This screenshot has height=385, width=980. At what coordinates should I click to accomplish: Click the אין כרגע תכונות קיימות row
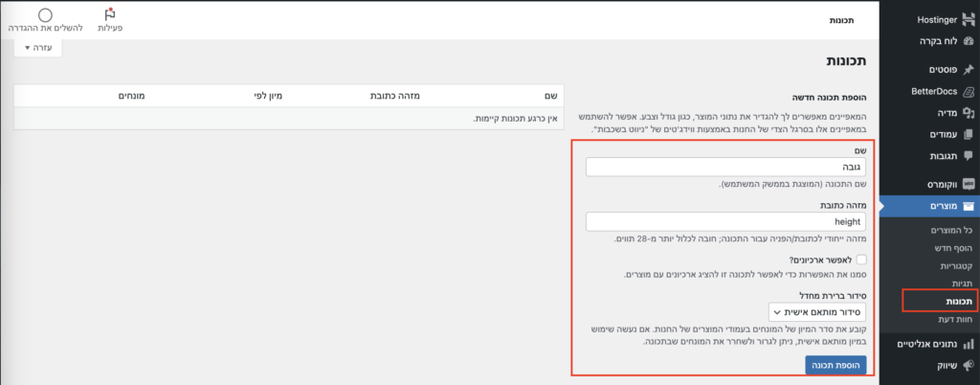click(x=288, y=118)
